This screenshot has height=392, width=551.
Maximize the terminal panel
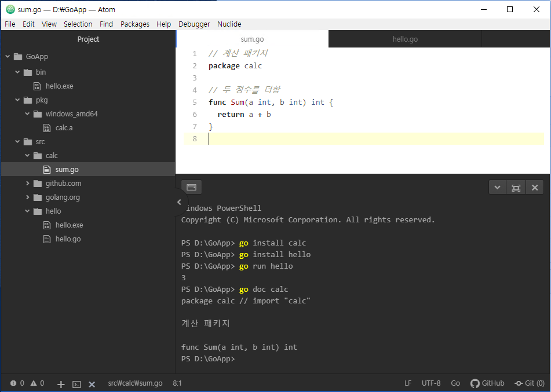tap(516, 187)
